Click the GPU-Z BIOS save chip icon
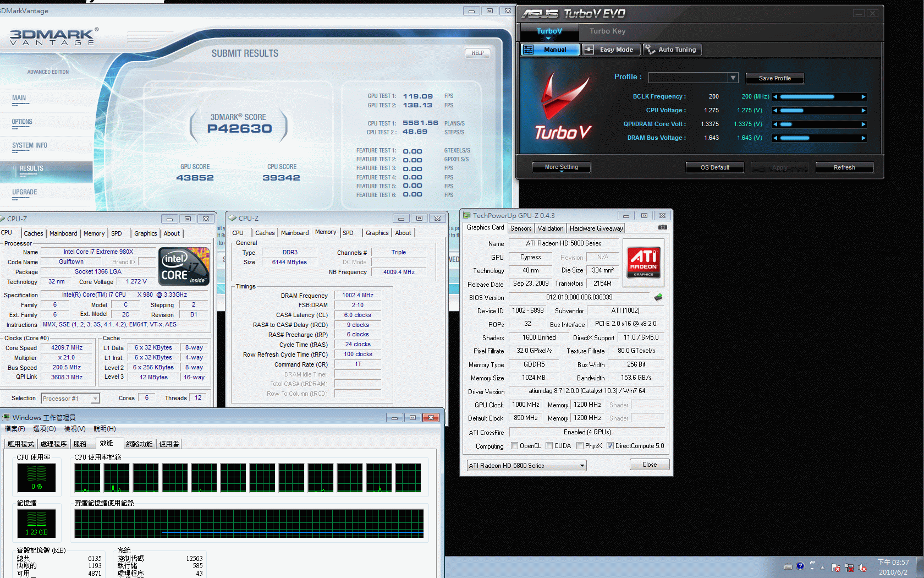924x578 pixels. [x=658, y=297]
